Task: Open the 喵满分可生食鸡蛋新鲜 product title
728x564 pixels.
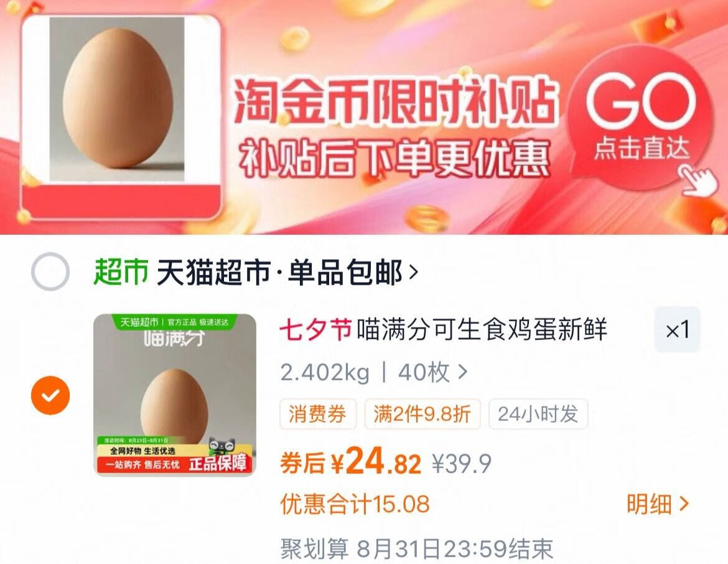Action: pyautogui.click(x=482, y=330)
